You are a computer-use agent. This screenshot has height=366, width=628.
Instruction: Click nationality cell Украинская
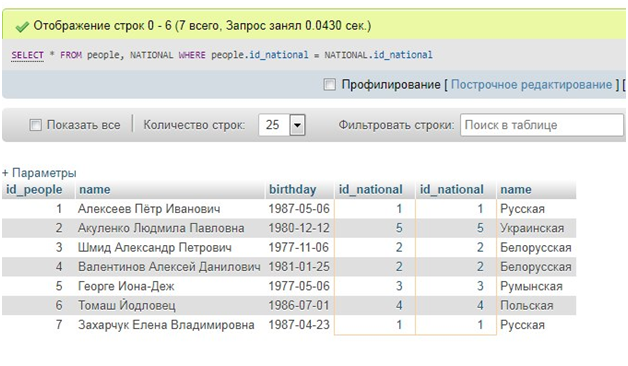tap(532, 228)
